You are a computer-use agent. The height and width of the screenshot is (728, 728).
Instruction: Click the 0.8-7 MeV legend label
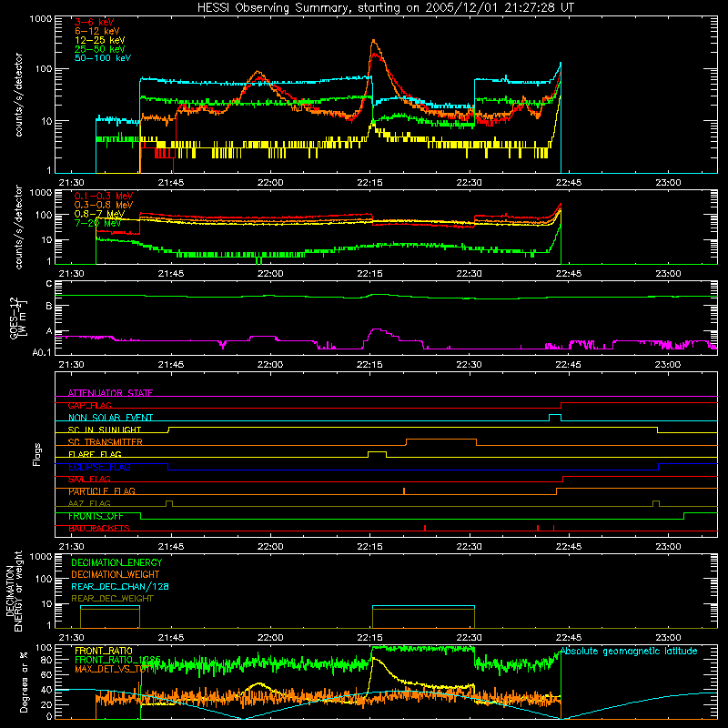(100, 214)
